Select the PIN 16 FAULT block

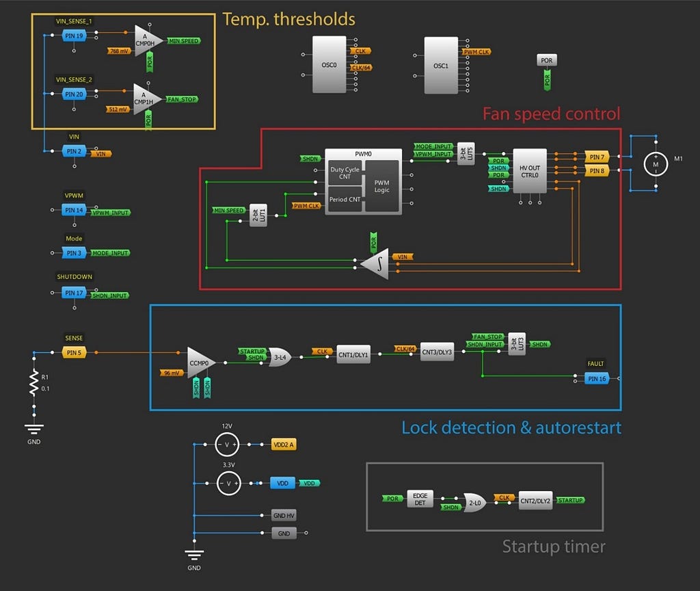coord(597,379)
